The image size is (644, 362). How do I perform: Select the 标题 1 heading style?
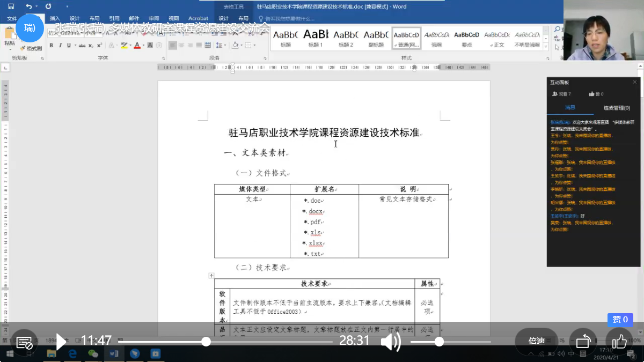click(x=316, y=38)
